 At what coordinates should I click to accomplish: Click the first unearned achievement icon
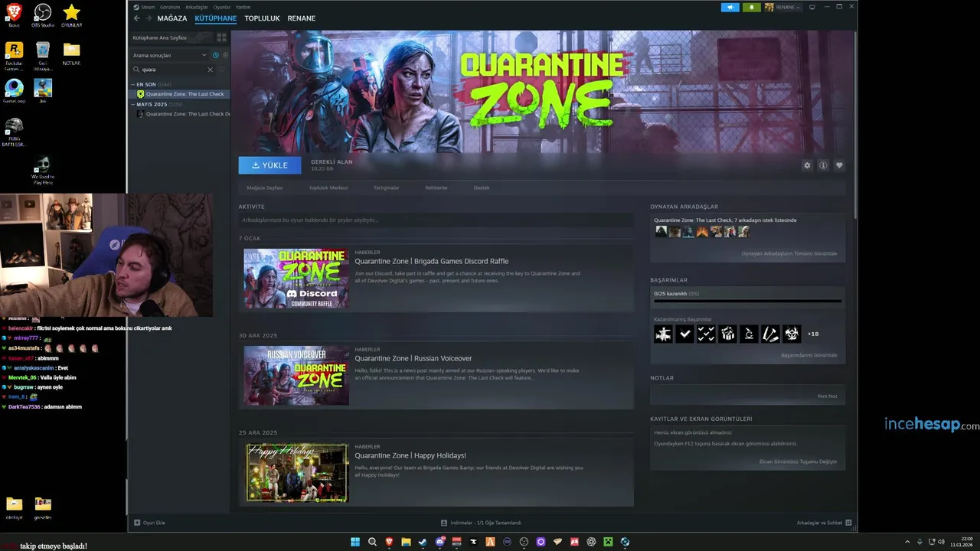tap(663, 334)
